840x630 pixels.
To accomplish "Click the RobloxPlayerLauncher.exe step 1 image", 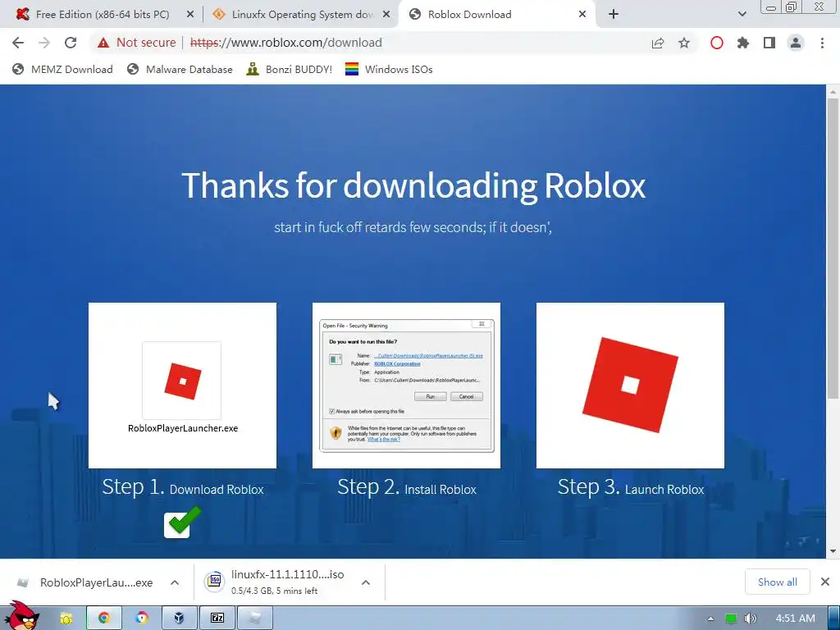I will tap(183, 386).
